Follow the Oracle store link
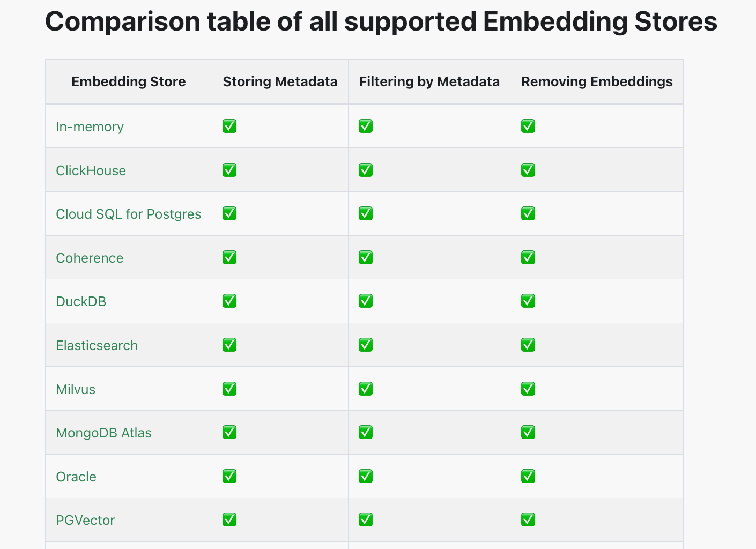The width and height of the screenshot is (756, 549). 76,477
